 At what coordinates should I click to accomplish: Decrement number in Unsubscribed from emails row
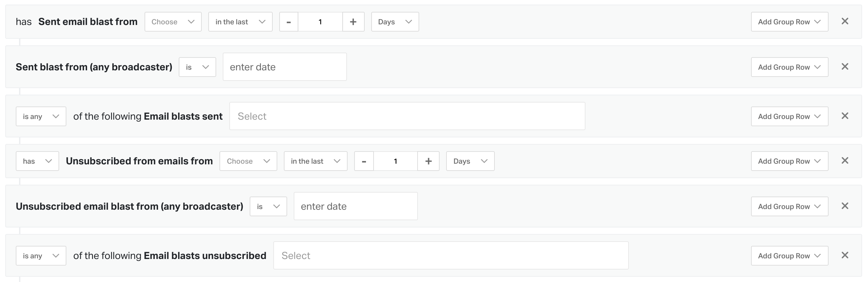pos(364,161)
